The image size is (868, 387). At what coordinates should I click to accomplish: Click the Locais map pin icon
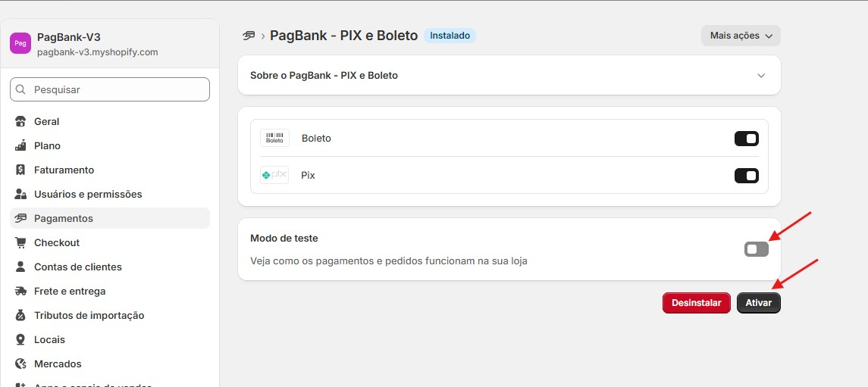tap(20, 340)
